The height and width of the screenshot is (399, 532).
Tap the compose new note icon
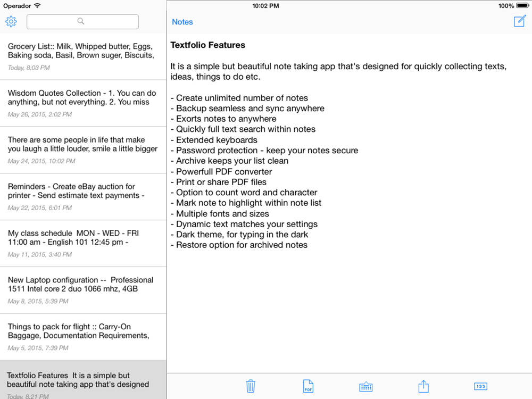(519, 21)
